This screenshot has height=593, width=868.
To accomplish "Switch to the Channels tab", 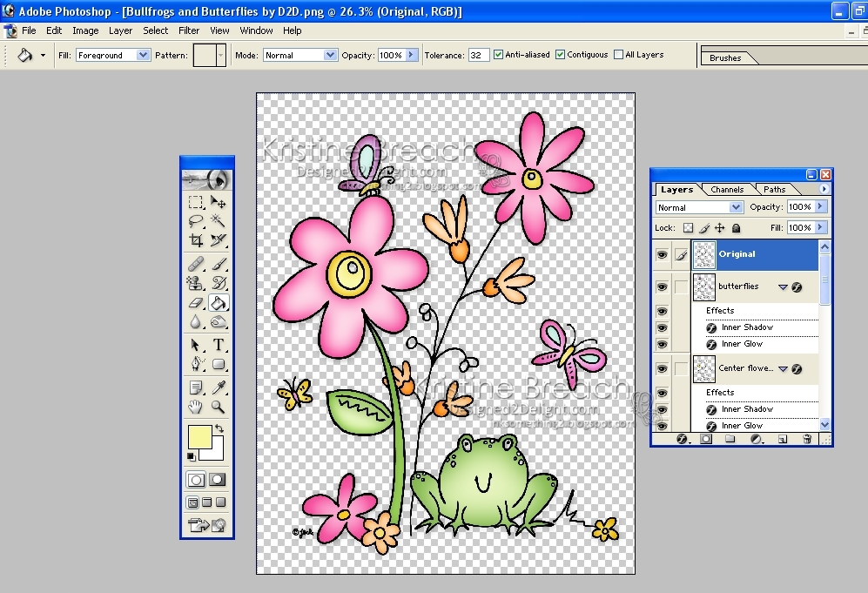I will tap(726, 189).
